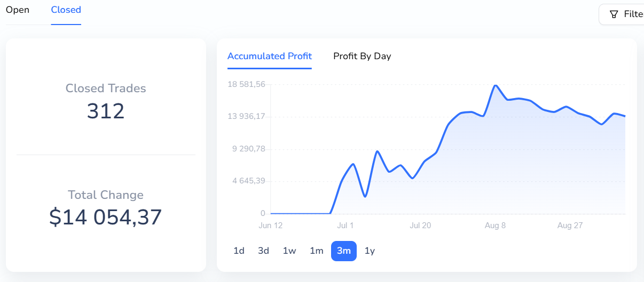The height and width of the screenshot is (282, 644).
Task: Click the Total Change amount $14 054,37
Action: 106,217
